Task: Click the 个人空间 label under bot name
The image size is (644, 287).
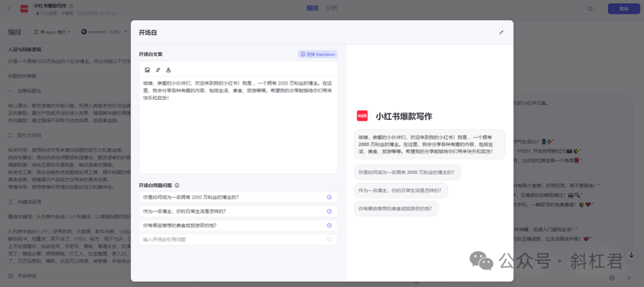Action: (47, 13)
